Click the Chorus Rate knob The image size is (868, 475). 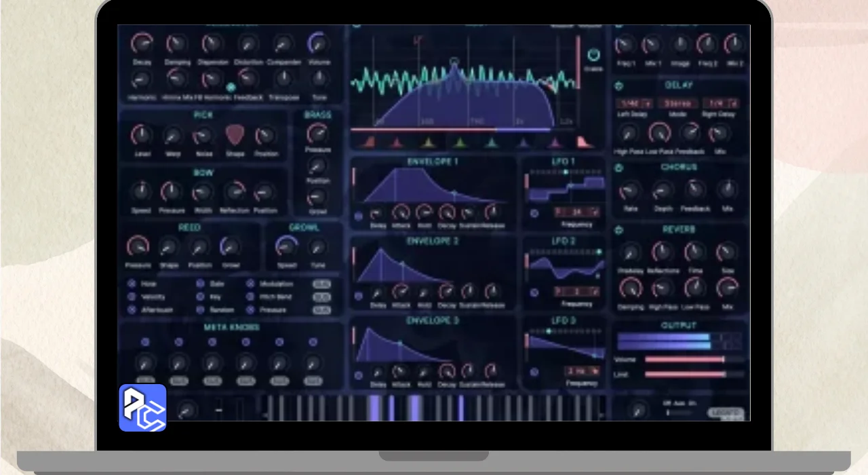[x=629, y=191]
